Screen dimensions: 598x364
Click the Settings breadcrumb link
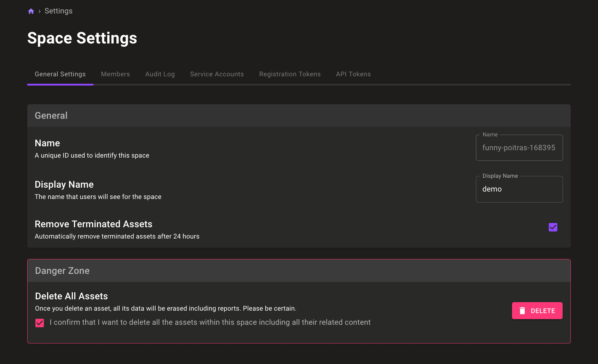(58, 11)
